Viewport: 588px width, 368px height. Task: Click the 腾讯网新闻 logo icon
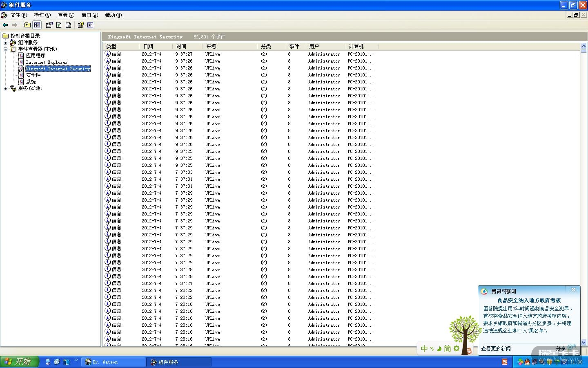[x=484, y=292]
